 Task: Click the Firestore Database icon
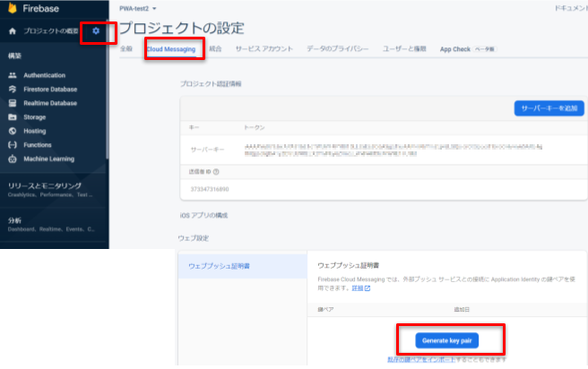(13, 90)
